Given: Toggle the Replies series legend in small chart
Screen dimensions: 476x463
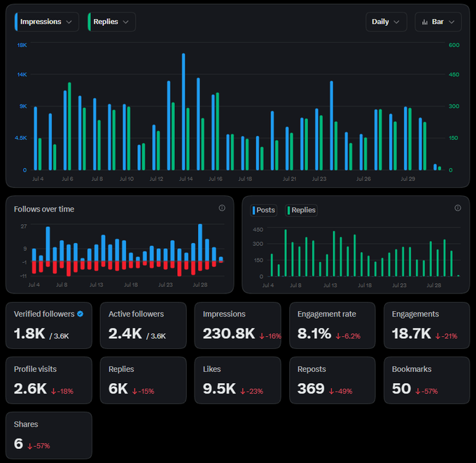Looking at the screenshot, I should tap(302, 210).
